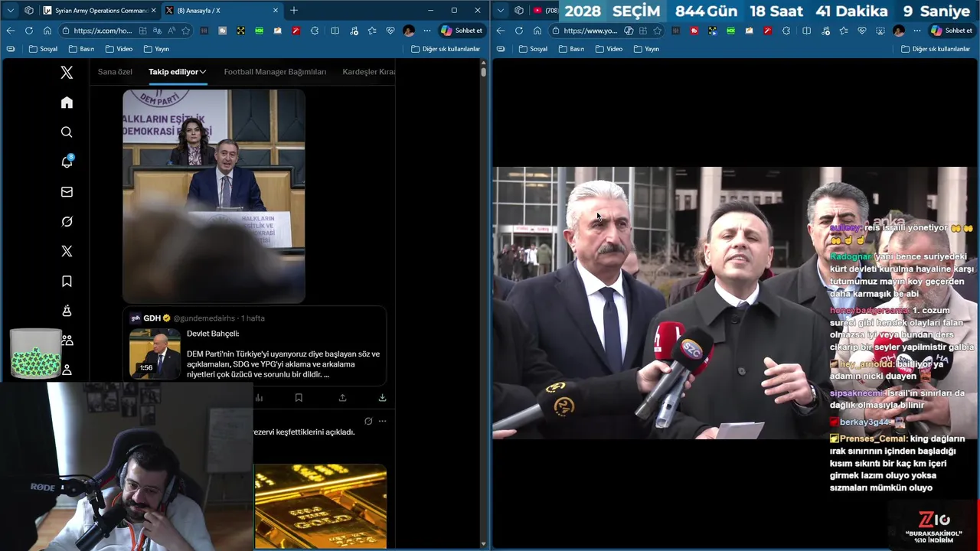Go to X Home via house icon
The height and width of the screenshot is (551, 980).
coord(67,103)
